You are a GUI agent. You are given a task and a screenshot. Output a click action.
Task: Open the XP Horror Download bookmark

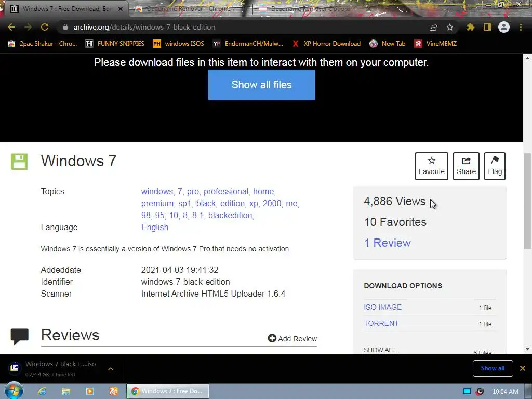(326, 44)
